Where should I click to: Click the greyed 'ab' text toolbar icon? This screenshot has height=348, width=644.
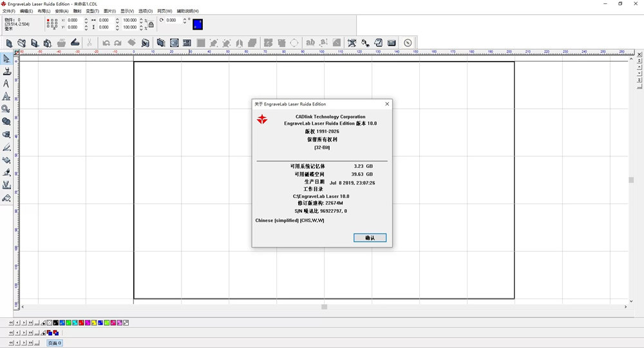tap(310, 42)
